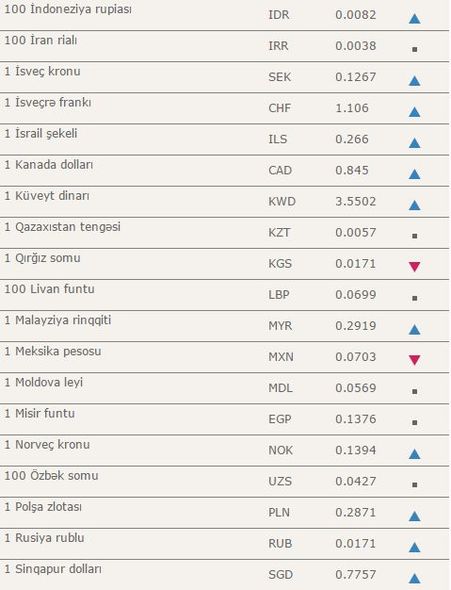Click the EGP currency code
The image size is (451, 590).
pyautogui.click(x=279, y=419)
